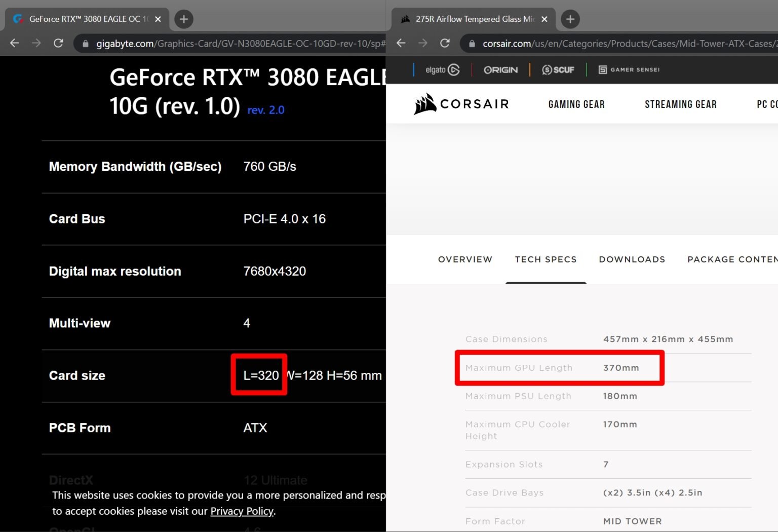Go back on the Corsair page
Image resolution: width=778 pixels, height=532 pixels.
tap(401, 43)
